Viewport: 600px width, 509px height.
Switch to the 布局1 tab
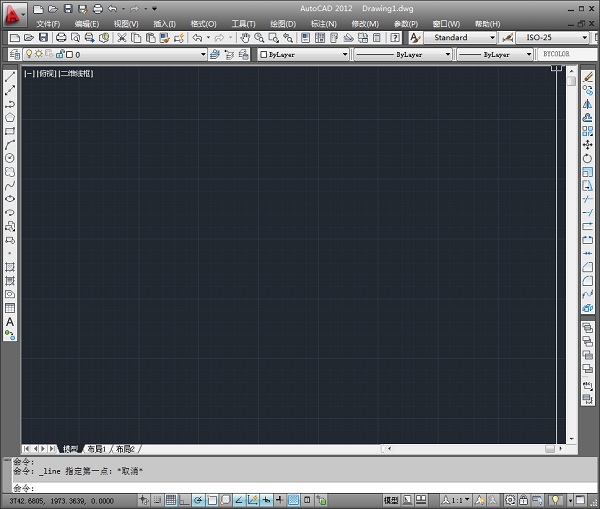(96, 449)
